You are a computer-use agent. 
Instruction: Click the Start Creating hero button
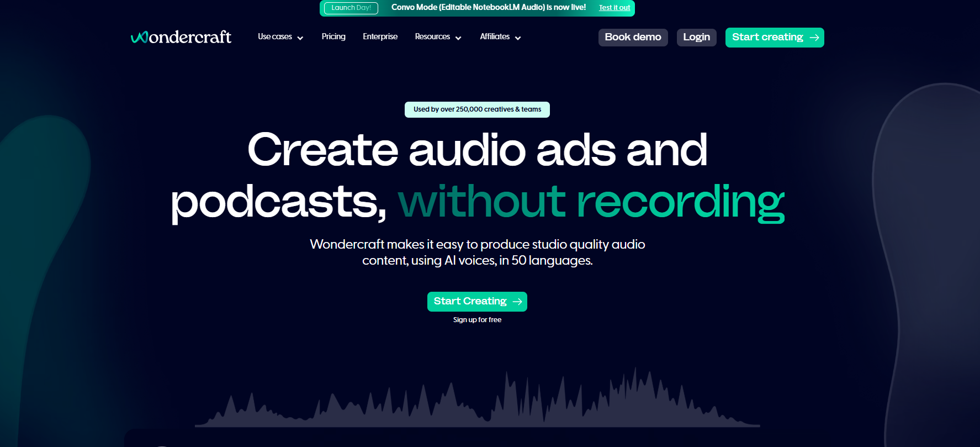(477, 302)
